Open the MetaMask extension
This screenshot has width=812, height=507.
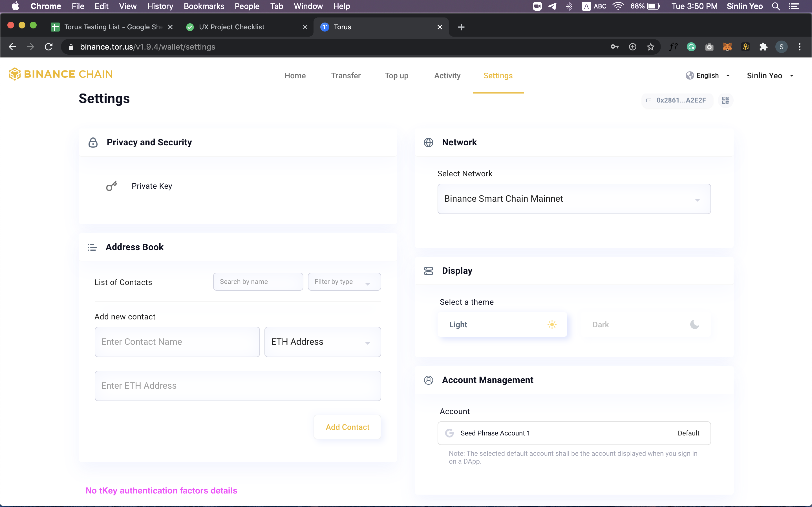(727, 47)
